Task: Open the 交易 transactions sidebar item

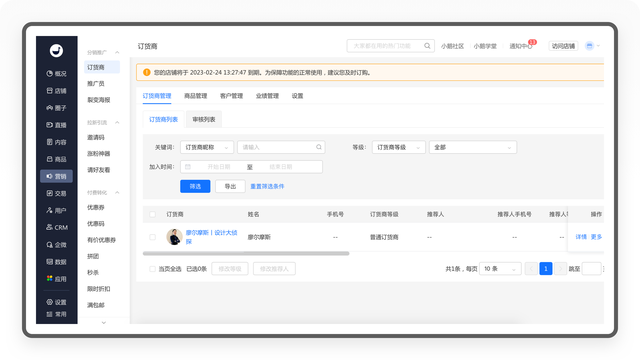Action: pos(56,193)
